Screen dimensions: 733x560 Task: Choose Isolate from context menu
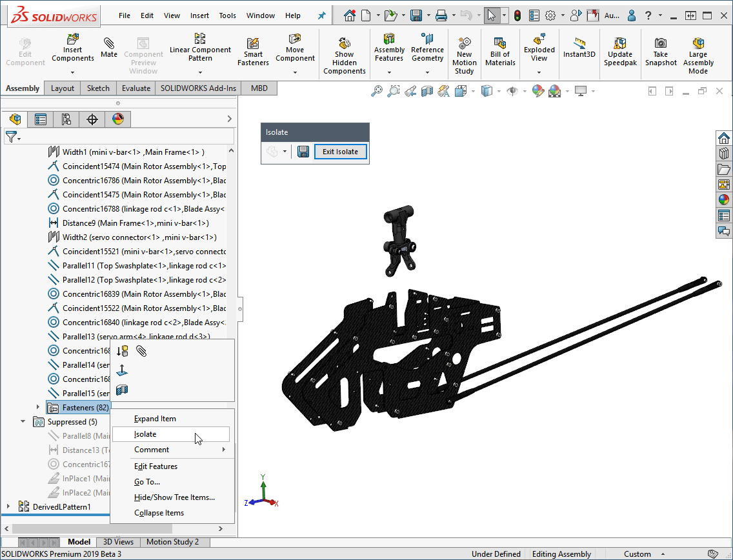coord(170,434)
